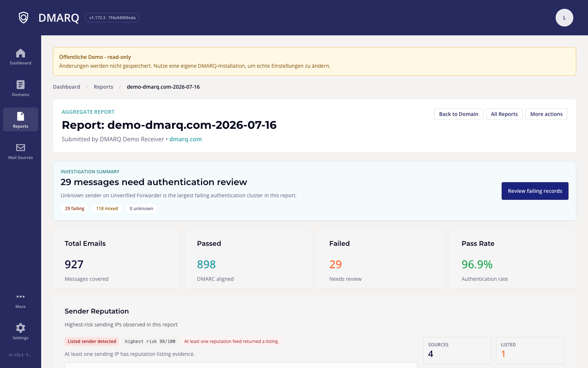
Task: Click 'AGGREGATE REPORT' label
Action: click(88, 112)
